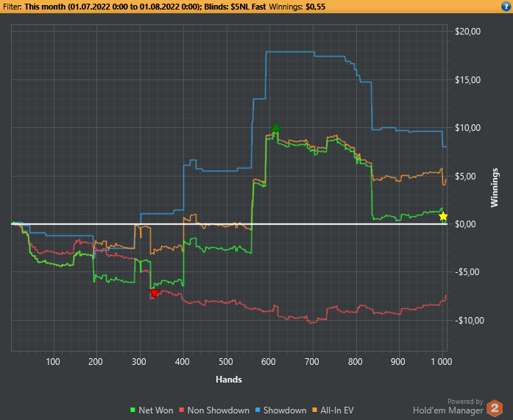
Task: Click the $15,00 axis label
Action: click(468, 79)
